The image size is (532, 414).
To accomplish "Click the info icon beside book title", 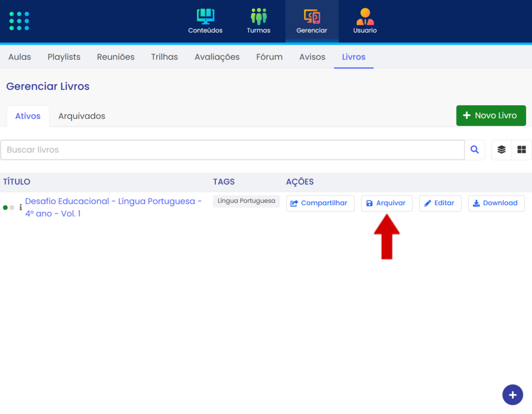I will 21,208.
